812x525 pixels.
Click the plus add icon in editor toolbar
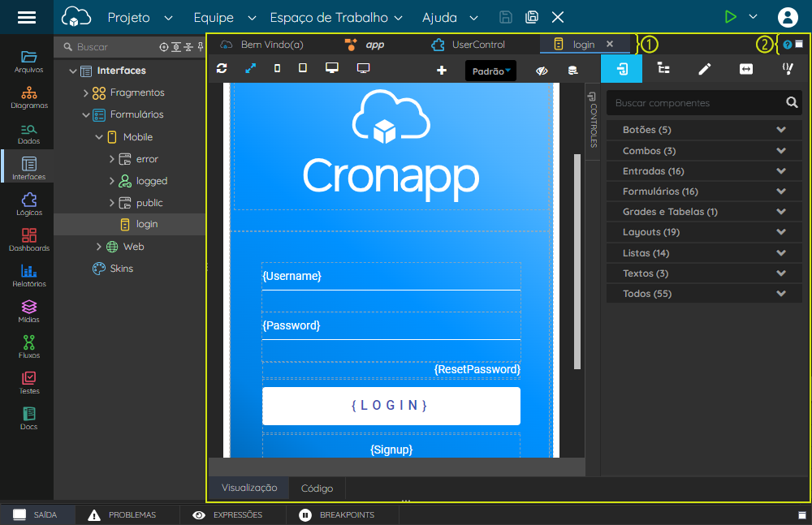(441, 70)
